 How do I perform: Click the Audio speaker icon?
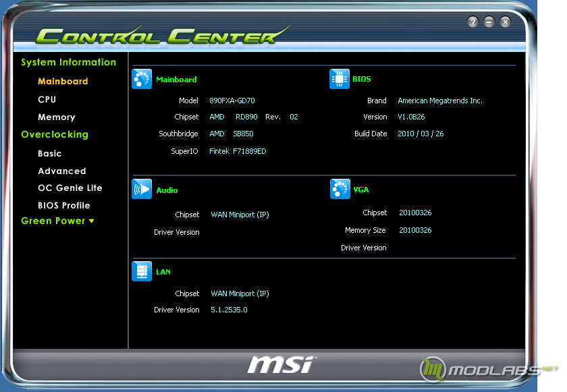(x=142, y=189)
